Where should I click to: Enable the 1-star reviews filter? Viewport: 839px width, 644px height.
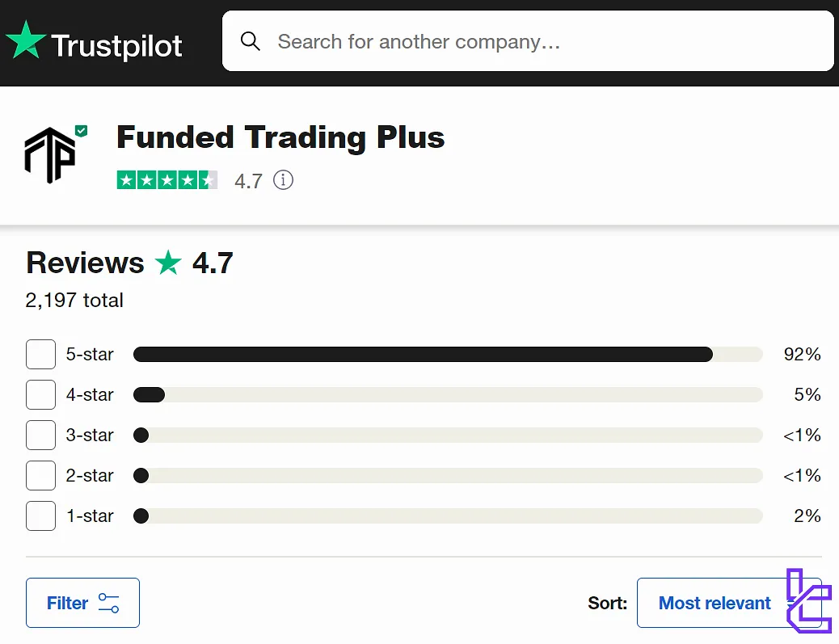(40, 516)
